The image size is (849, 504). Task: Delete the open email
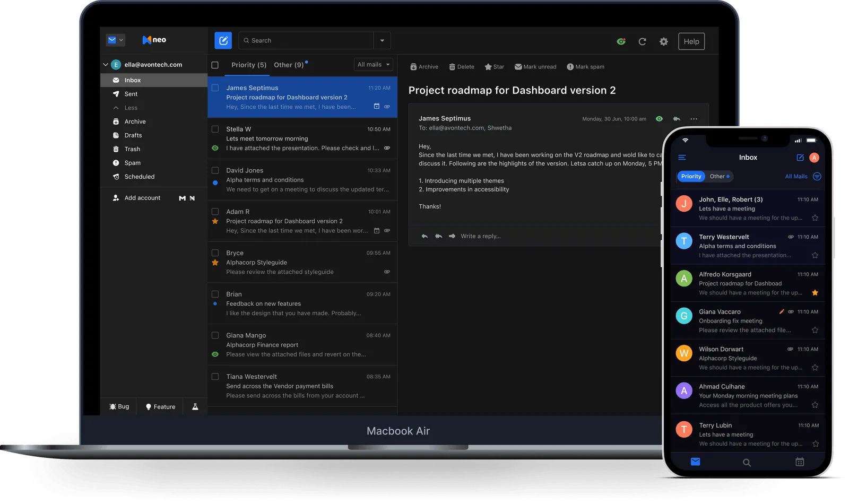pos(462,67)
